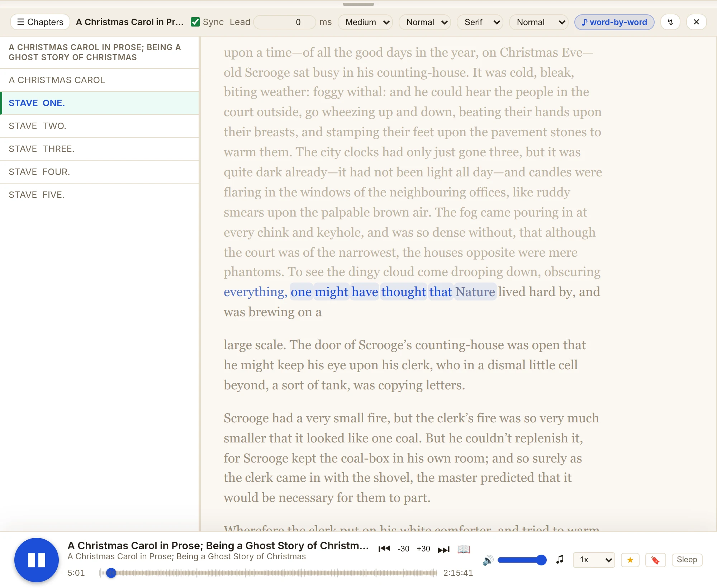Click the paragraph starting "large scale."
717x588 pixels.
point(405,365)
